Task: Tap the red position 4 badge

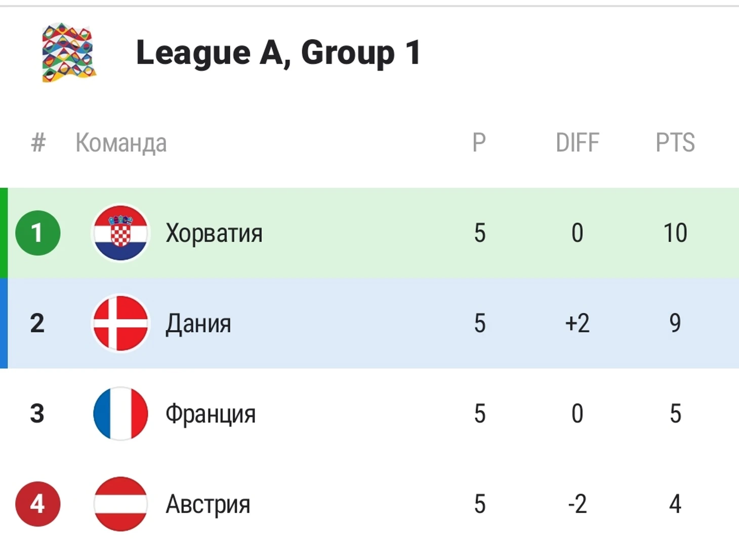Action: (x=38, y=504)
